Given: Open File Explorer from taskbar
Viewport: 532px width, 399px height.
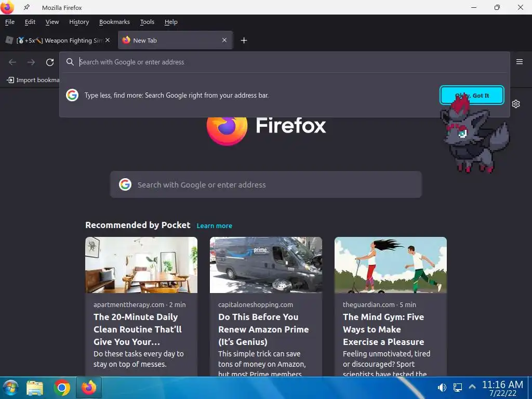Looking at the screenshot, I should click(x=35, y=388).
